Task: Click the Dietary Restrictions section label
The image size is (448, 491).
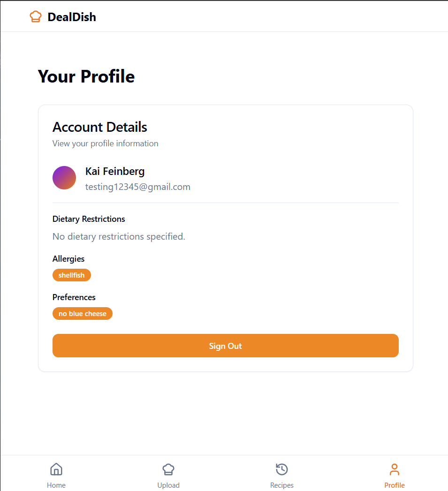Action: point(89,219)
